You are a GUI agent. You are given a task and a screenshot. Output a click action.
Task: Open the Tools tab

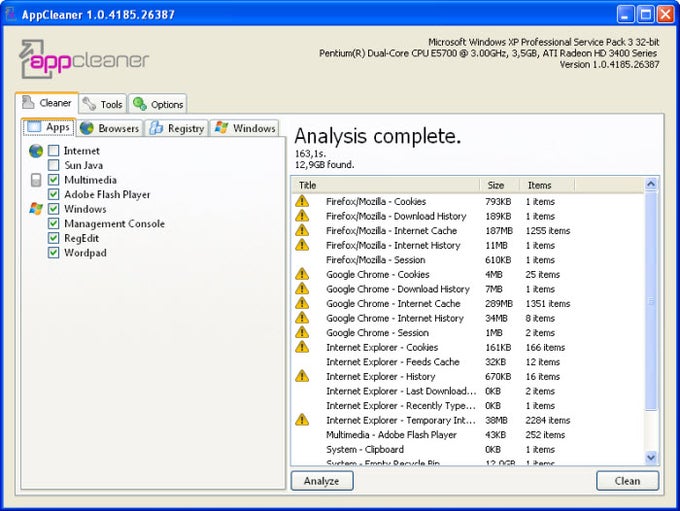pos(103,104)
